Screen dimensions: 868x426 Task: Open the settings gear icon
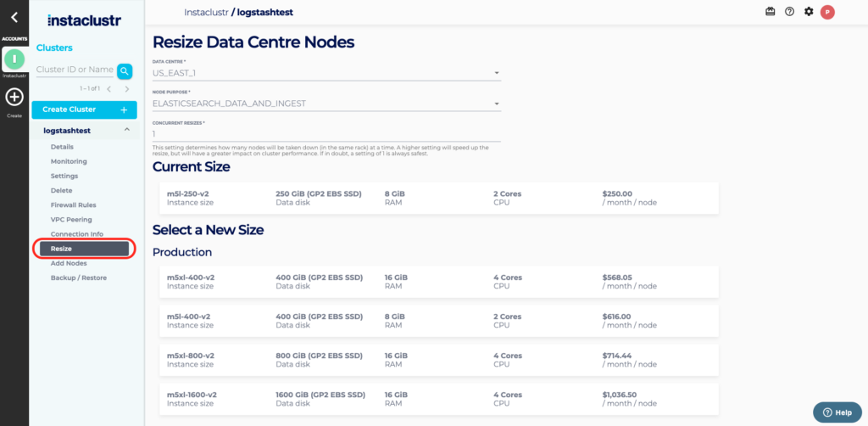click(809, 12)
